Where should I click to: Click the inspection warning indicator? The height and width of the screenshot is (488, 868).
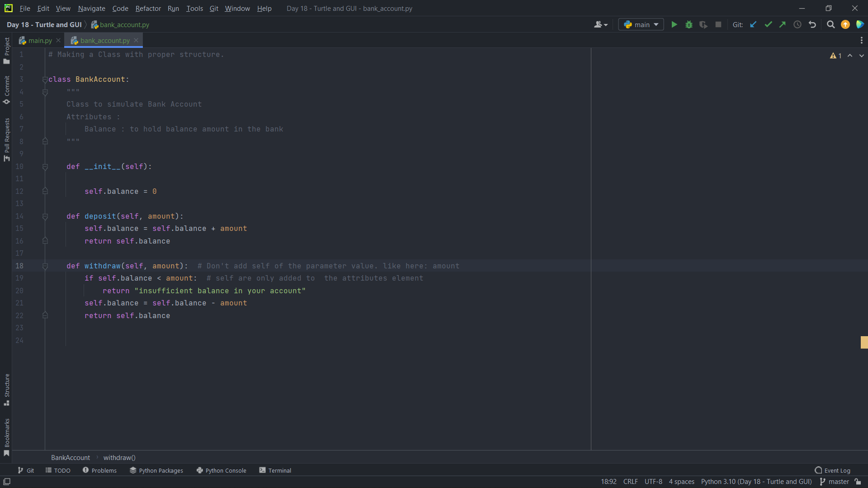[x=836, y=56]
